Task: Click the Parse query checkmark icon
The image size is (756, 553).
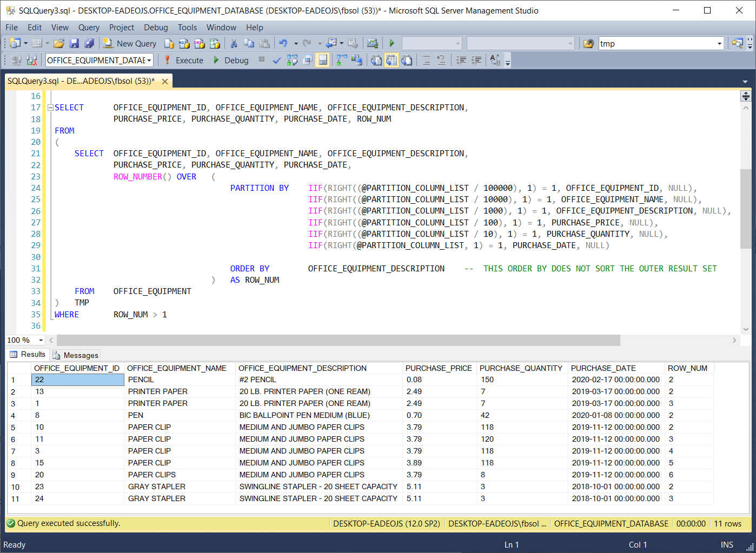Action: [x=276, y=60]
